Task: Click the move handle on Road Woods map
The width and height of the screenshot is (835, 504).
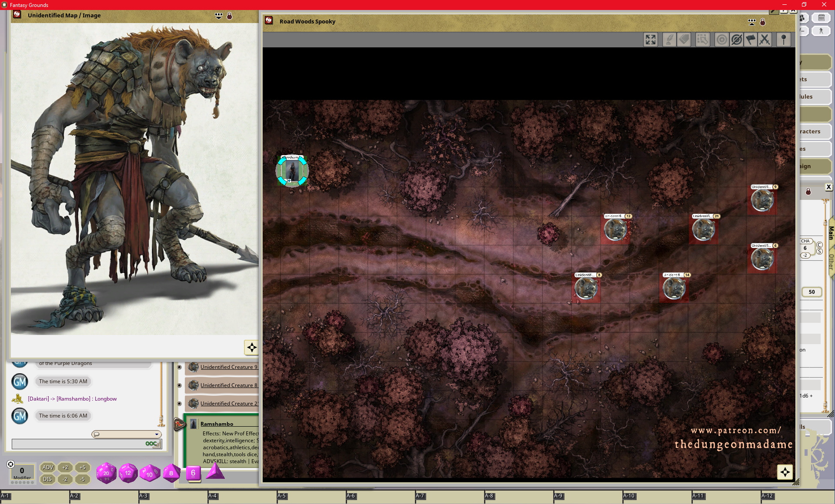Action: pos(785,472)
